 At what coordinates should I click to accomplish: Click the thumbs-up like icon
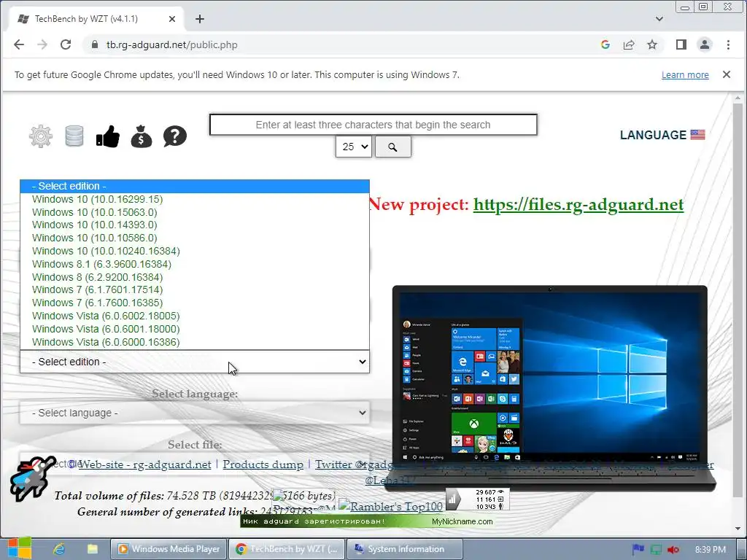(108, 136)
